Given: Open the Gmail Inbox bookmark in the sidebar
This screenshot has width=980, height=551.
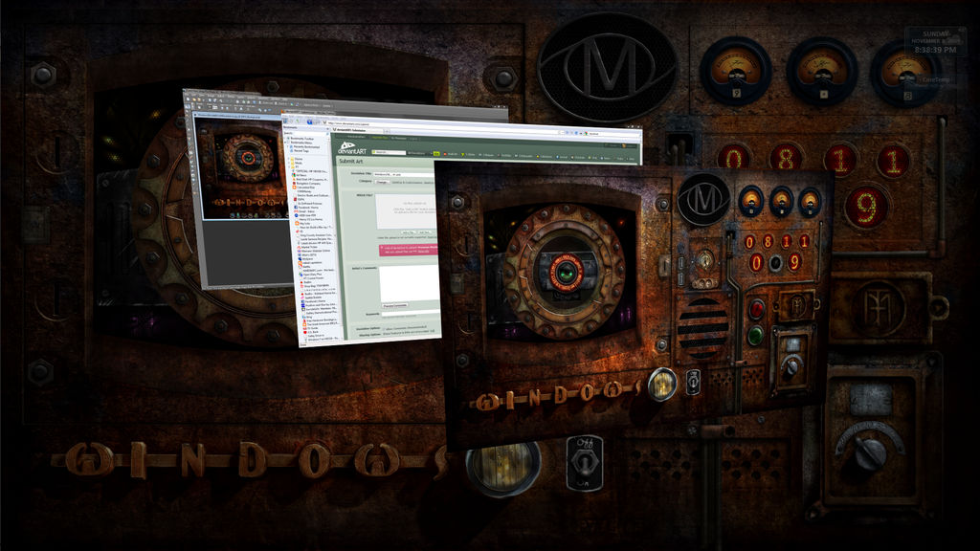Looking at the screenshot, I should (x=303, y=211).
